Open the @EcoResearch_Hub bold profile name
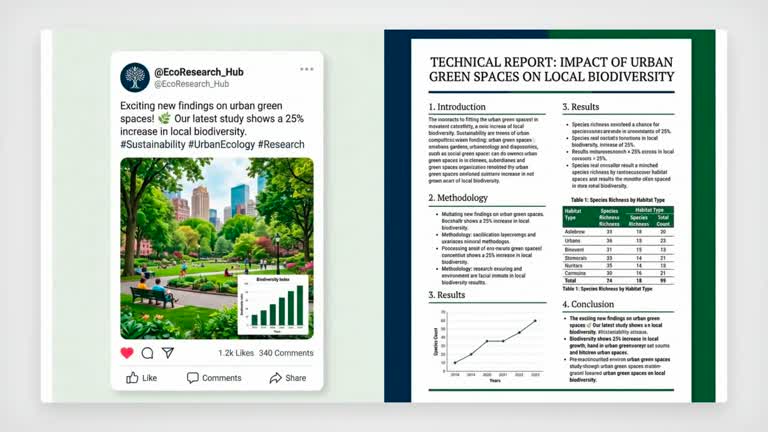The height and width of the screenshot is (432, 768). [x=199, y=72]
